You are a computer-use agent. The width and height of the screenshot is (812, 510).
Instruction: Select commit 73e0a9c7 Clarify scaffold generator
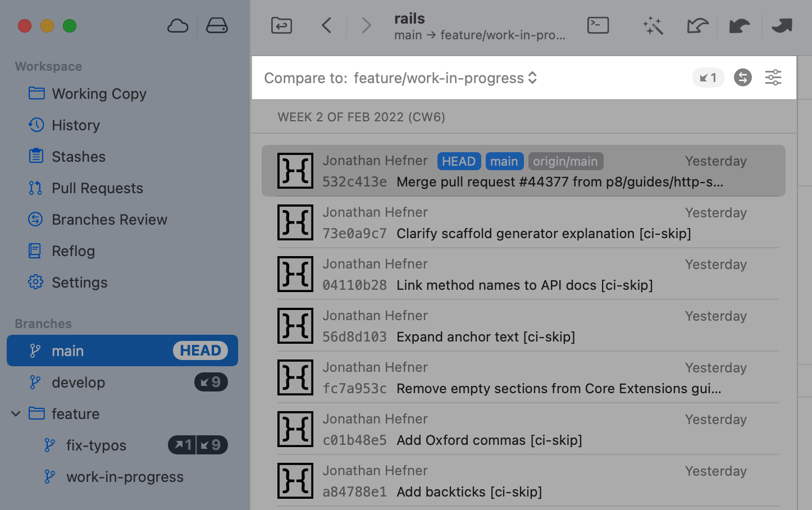click(522, 223)
